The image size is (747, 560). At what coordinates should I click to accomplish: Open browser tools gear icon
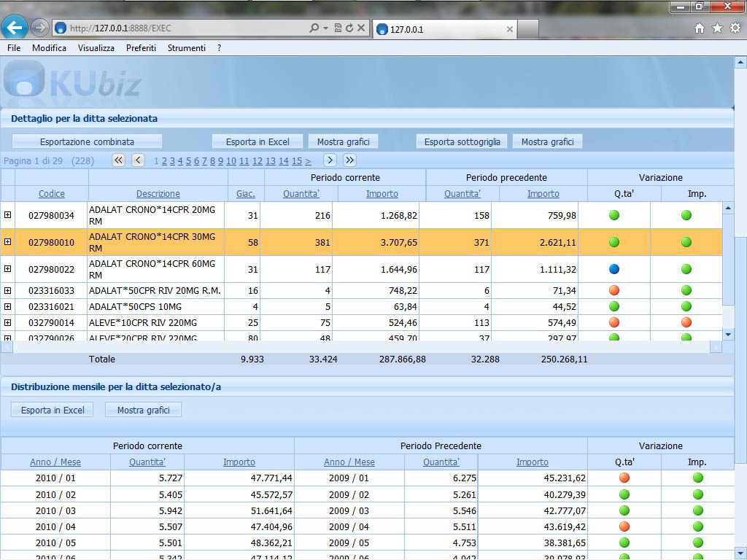click(x=735, y=28)
